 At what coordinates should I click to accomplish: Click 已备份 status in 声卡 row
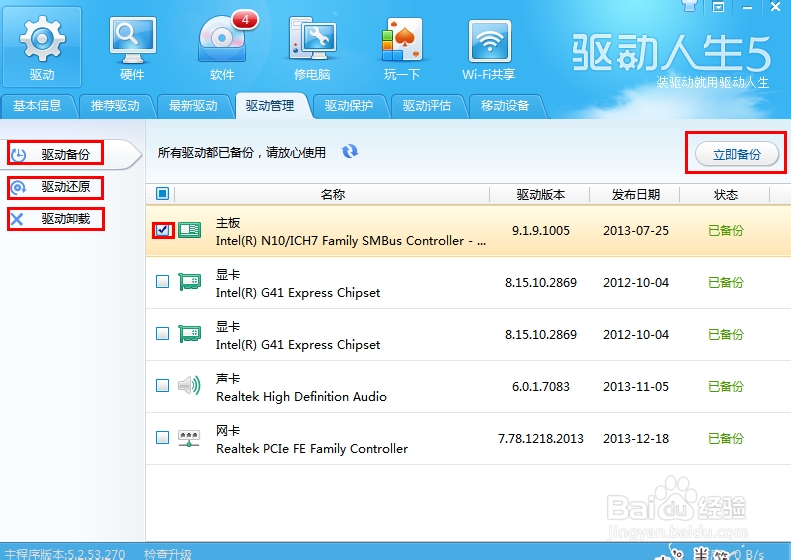click(x=726, y=386)
